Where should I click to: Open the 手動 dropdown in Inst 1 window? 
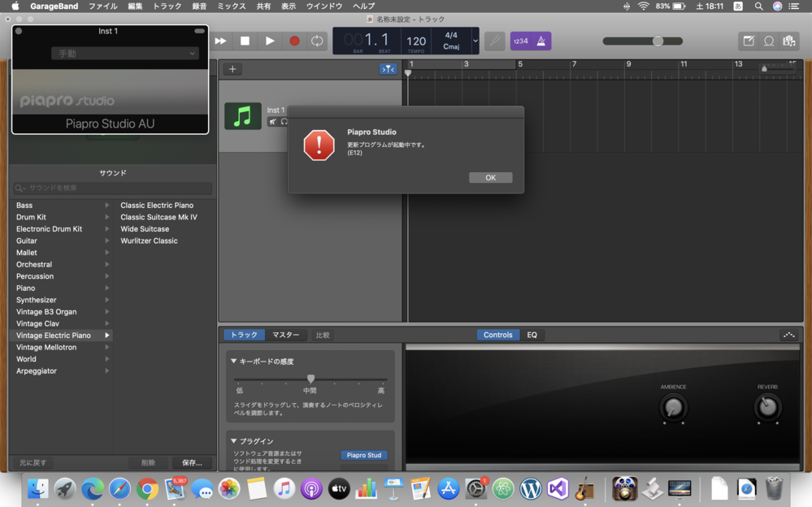click(x=125, y=54)
